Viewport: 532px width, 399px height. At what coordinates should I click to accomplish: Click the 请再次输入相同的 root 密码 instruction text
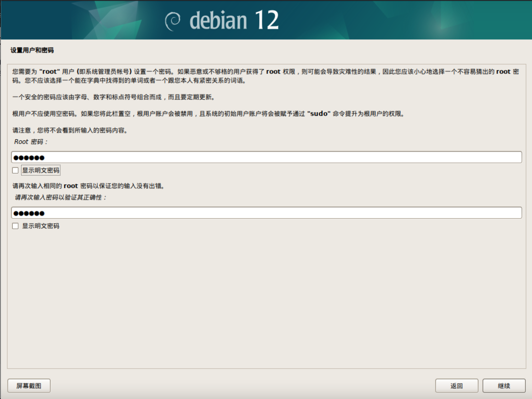click(x=89, y=186)
